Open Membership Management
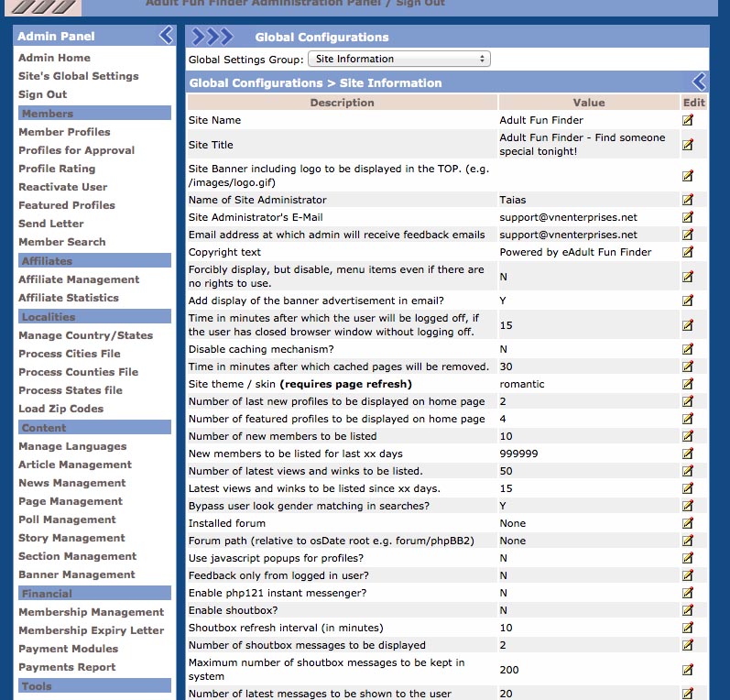 click(x=92, y=612)
